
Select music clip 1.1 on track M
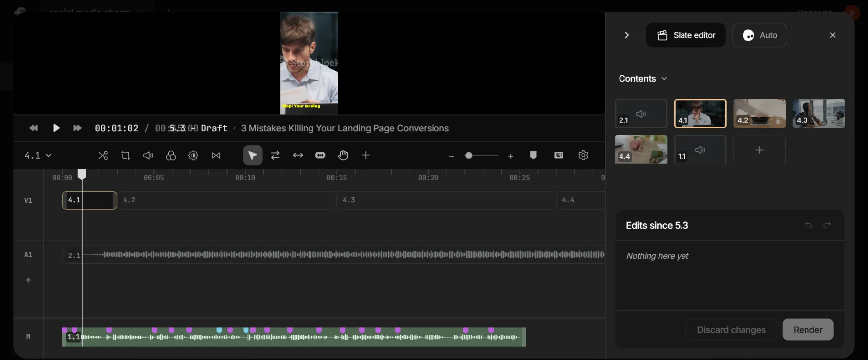(x=294, y=337)
